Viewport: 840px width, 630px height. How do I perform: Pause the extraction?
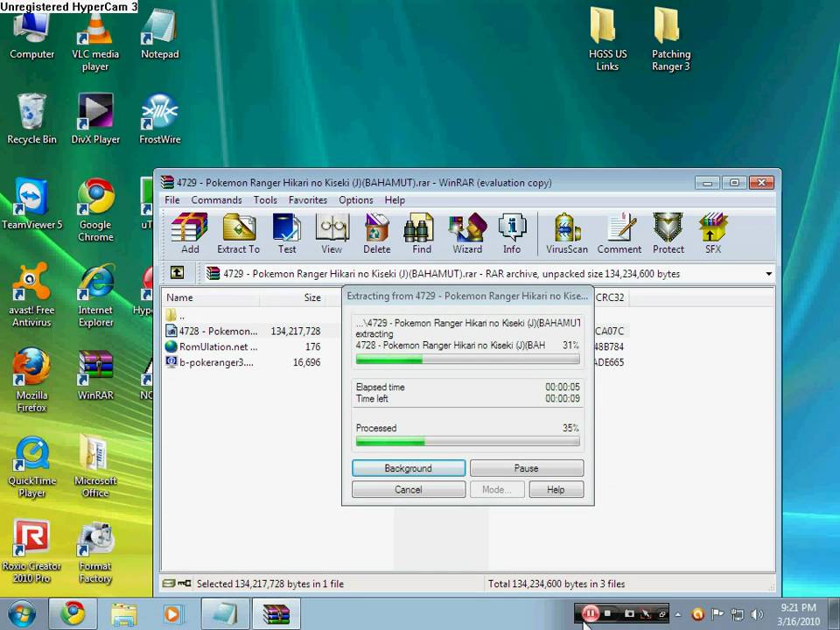[526, 468]
